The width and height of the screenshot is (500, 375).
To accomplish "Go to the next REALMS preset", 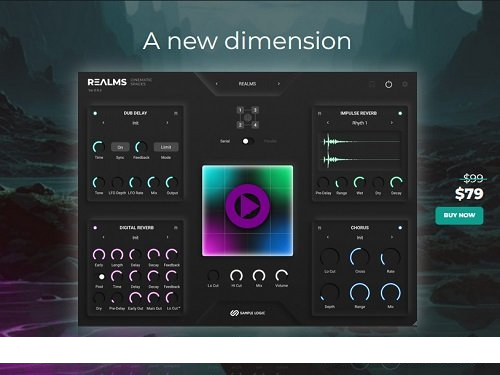I will 279,84.
